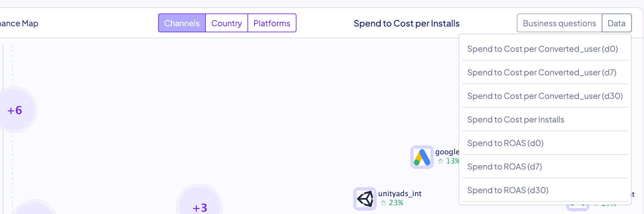Click the upward trend arrow beside 23%

(x=383, y=203)
